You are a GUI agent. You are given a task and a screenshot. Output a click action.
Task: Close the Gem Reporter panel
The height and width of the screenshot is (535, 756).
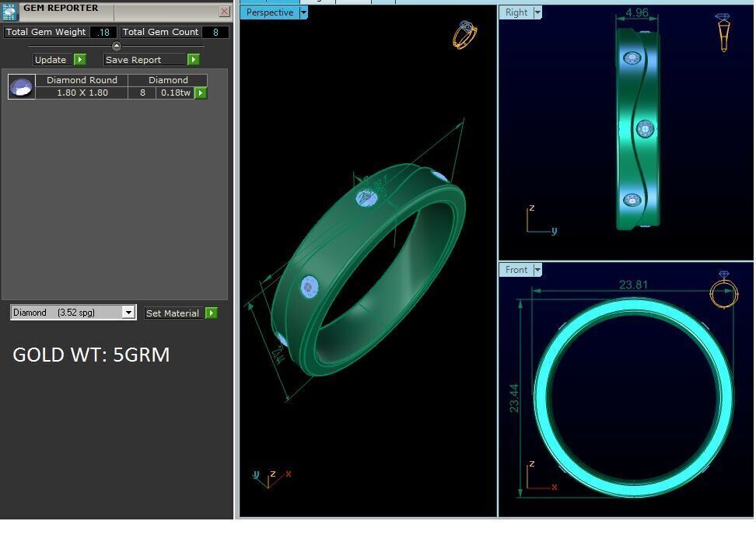pos(224,12)
